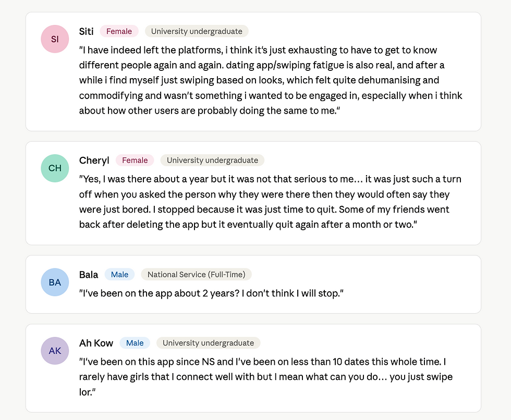Click Ah Kow's quote about 10 dates
This screenshot has width=511, height=420.
click(265, 377)
